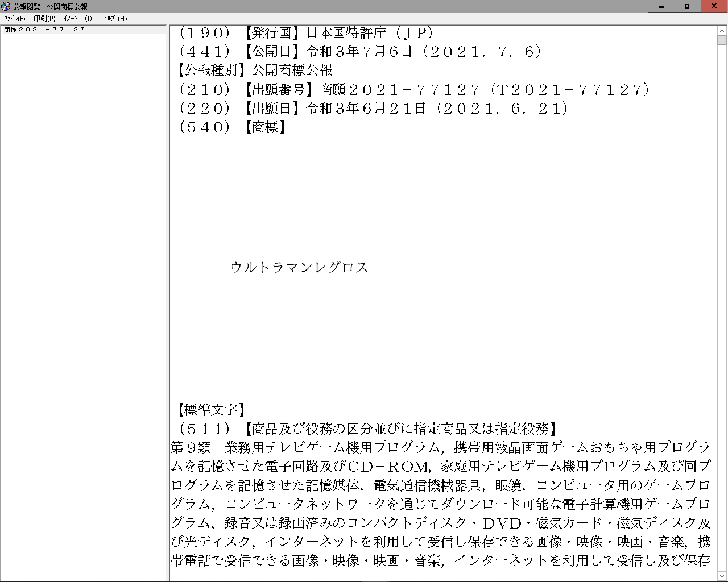Click the line (190)【発行国】日本国特許庁
This screenshot has height=582, width=728.
pyautogui.click(x=306, y=33)
